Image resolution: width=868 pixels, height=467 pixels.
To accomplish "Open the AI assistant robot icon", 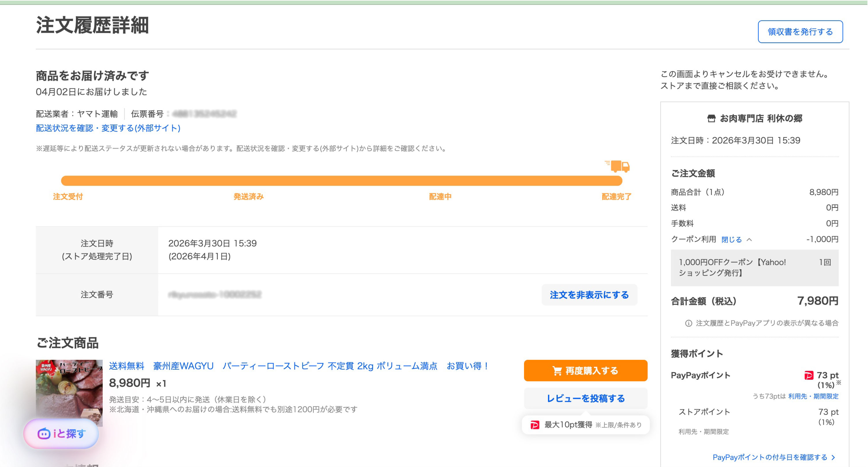I will (x=44, y=433).
